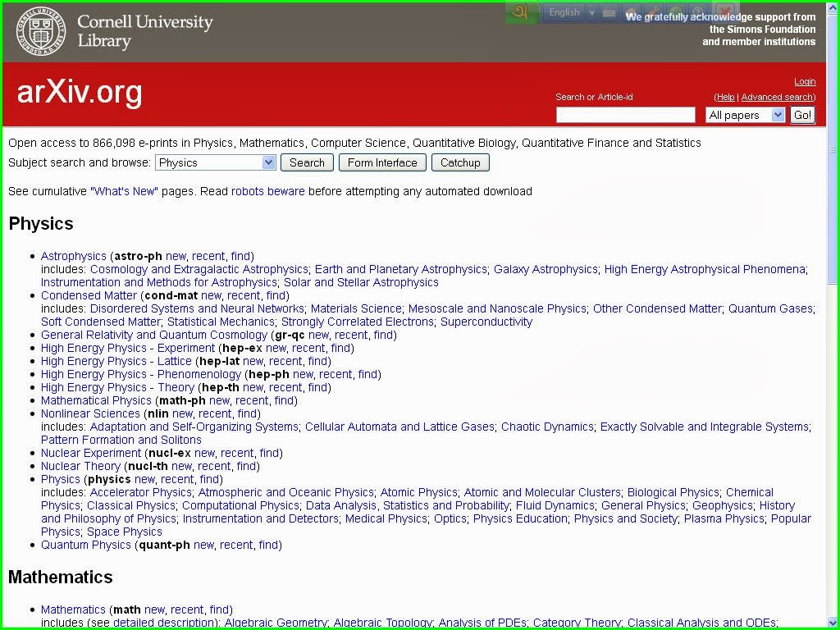Viewport: 840px width, 630px height.
Task: Open Medical Physics link
Action: (386, 518)
